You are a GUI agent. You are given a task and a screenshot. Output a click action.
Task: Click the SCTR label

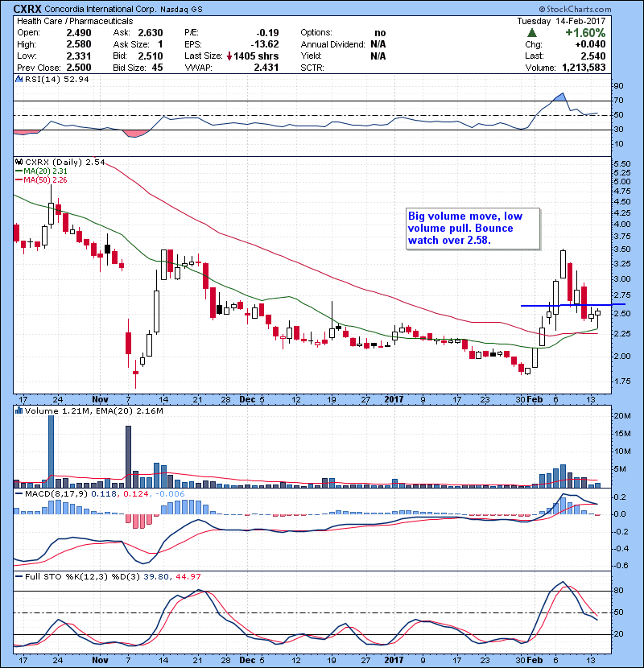click(x=312, y=68)
